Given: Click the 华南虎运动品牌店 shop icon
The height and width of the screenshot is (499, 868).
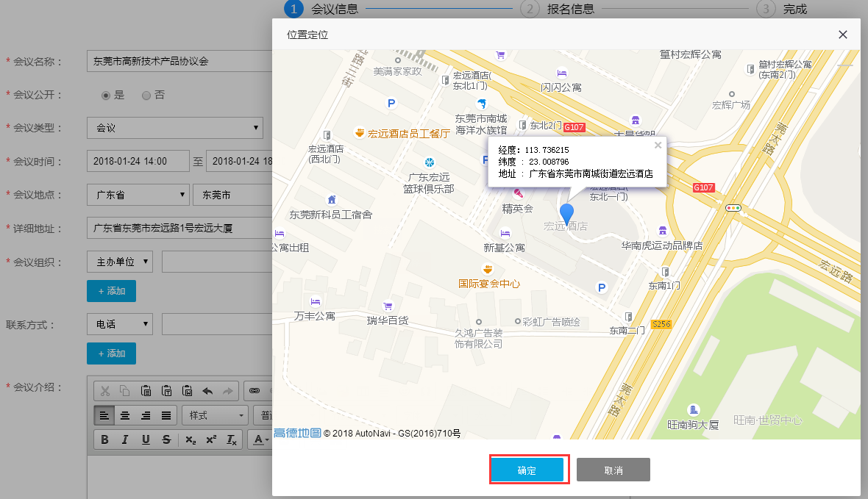Looking at the screenshot, I should coord(663,231).
